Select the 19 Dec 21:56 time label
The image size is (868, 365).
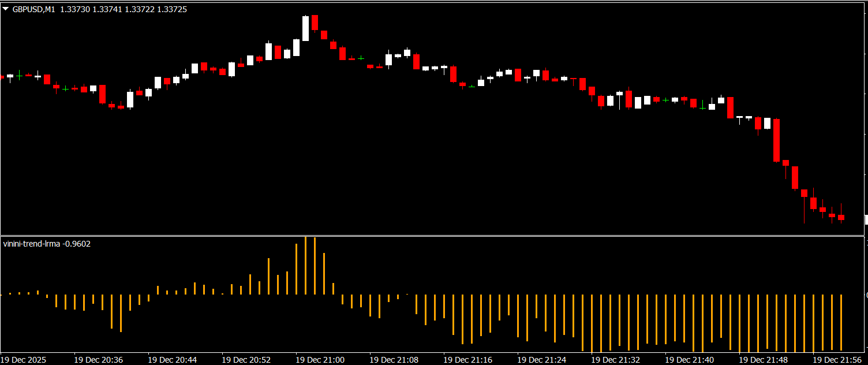[837, 359]
